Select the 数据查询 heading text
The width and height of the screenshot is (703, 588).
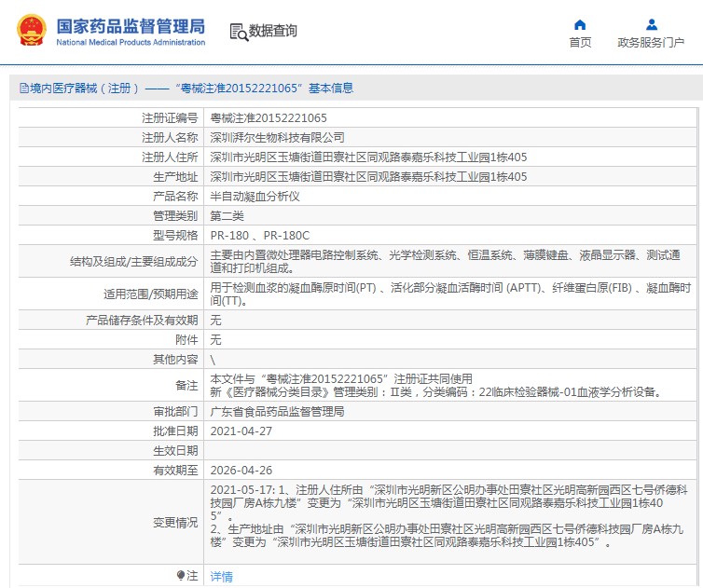coord(272,32)
